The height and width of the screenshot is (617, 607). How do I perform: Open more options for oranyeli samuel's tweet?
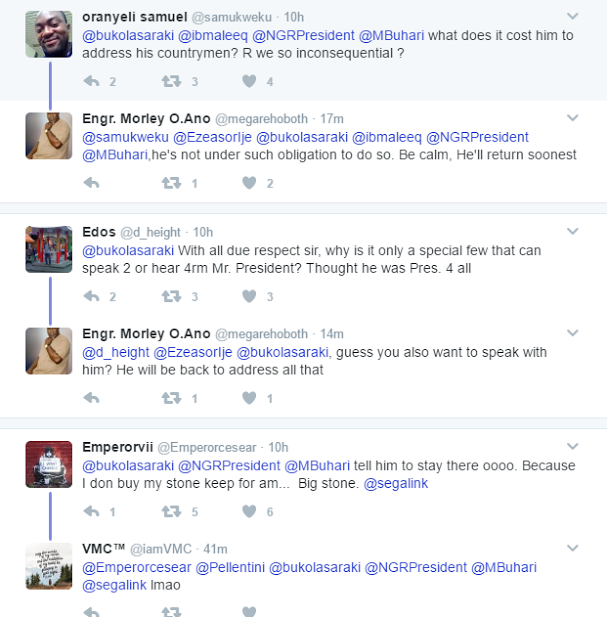(x=572, y=17)
